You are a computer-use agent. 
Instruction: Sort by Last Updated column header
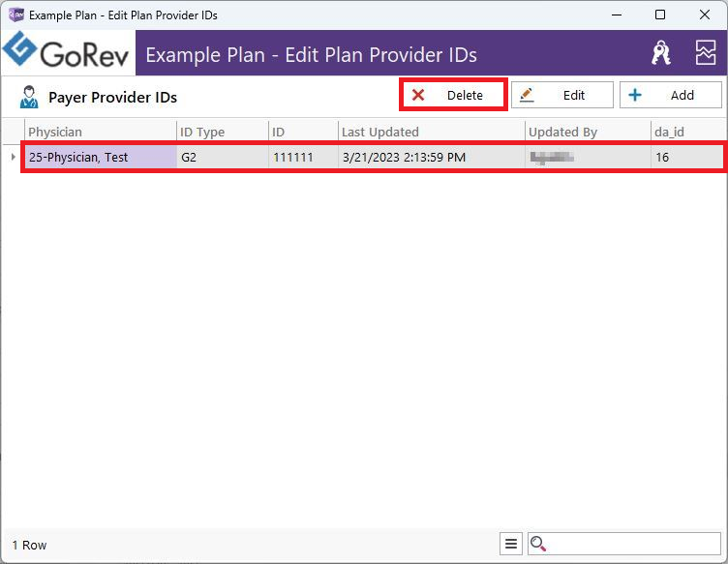tap(432, 132)
